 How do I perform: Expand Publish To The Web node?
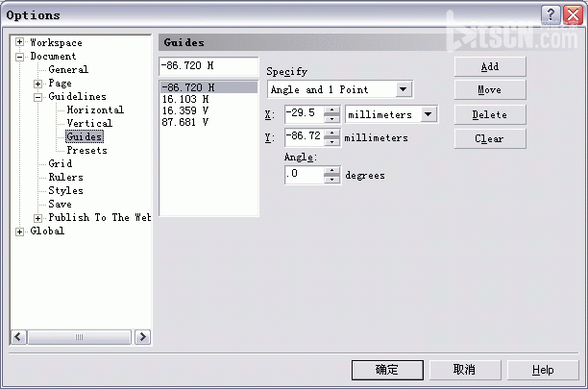37,218
